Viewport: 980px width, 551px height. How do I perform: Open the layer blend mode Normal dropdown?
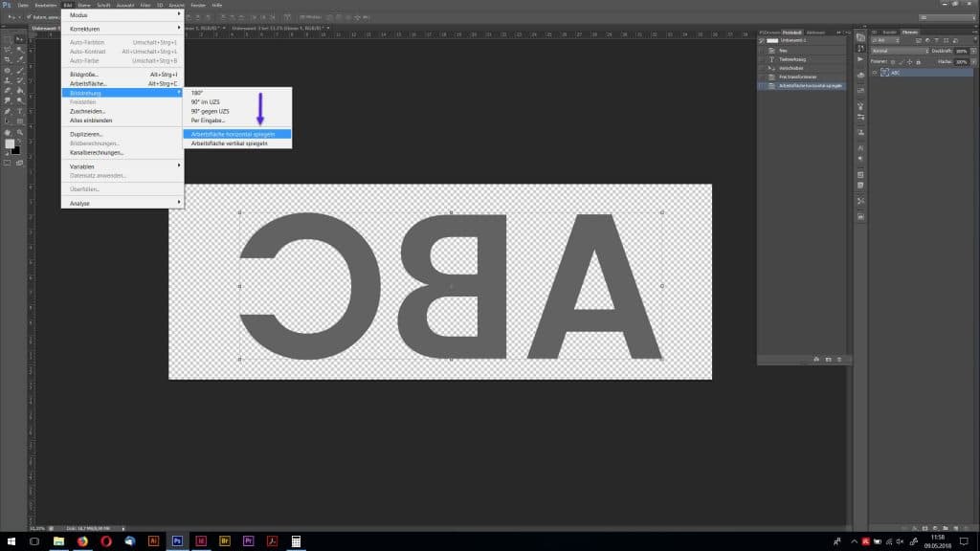900,52
